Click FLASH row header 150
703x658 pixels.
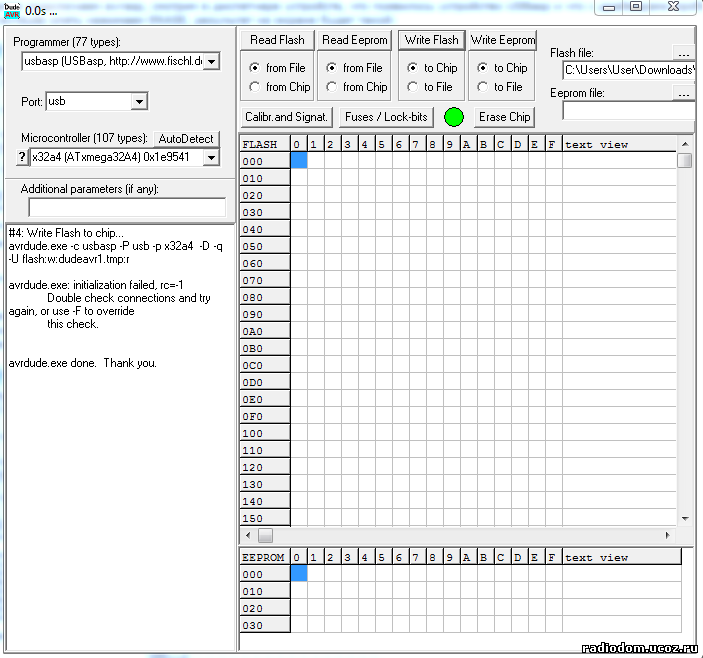265,518
